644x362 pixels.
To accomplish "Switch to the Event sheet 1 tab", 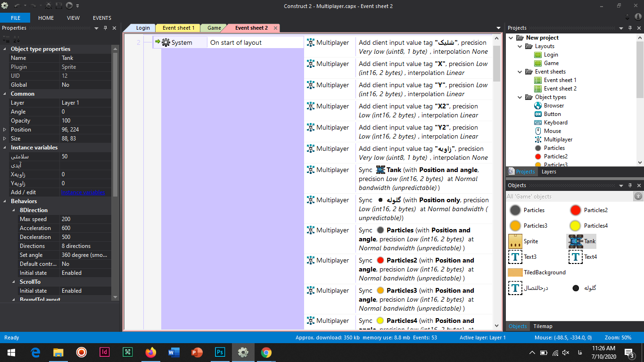I will click(x=178, y=28).
